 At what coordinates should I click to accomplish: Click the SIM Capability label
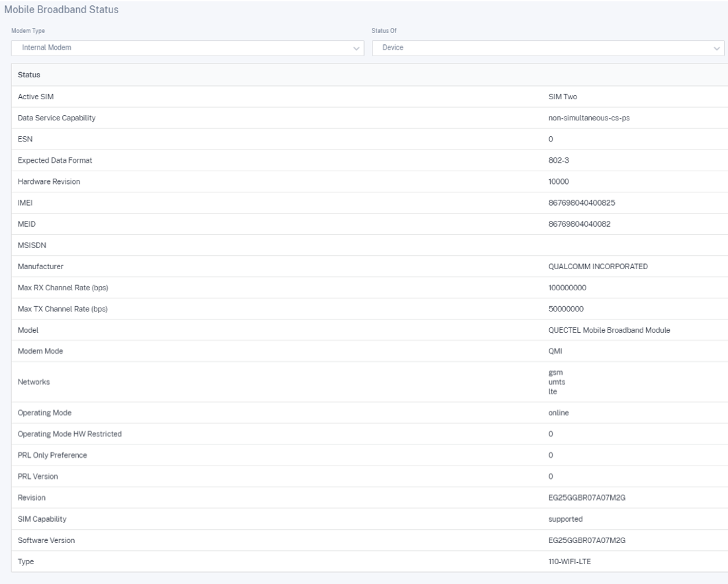(42, 519)
